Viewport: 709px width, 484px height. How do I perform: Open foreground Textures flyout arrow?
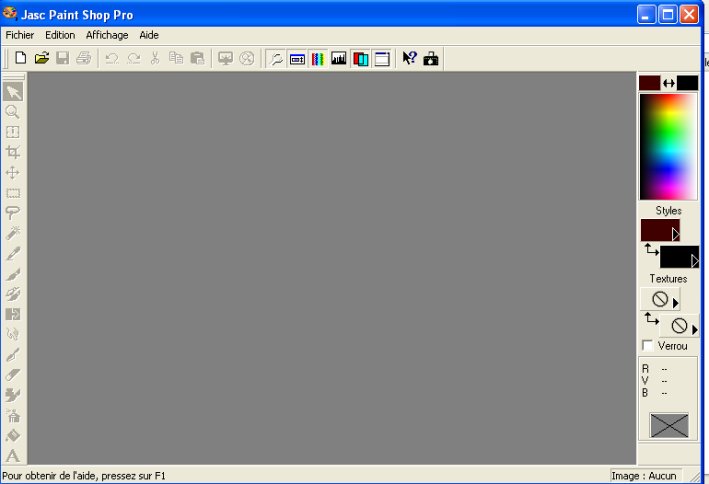675,303
